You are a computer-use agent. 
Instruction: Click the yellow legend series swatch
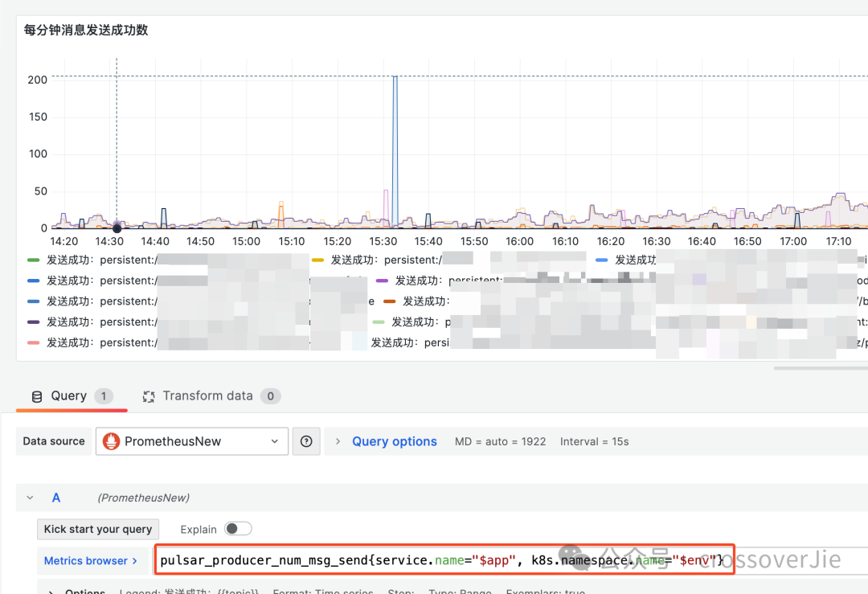317,260
